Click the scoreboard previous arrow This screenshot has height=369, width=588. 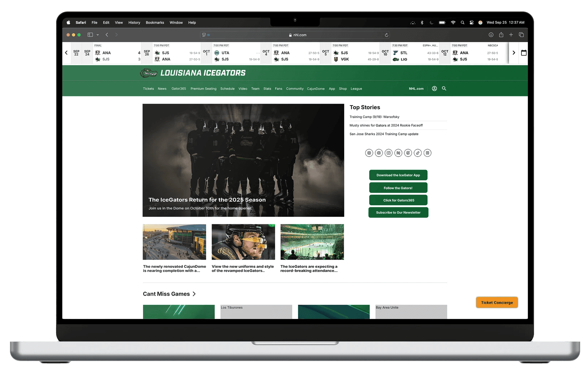pyautogui.click(x=66, y=53)
